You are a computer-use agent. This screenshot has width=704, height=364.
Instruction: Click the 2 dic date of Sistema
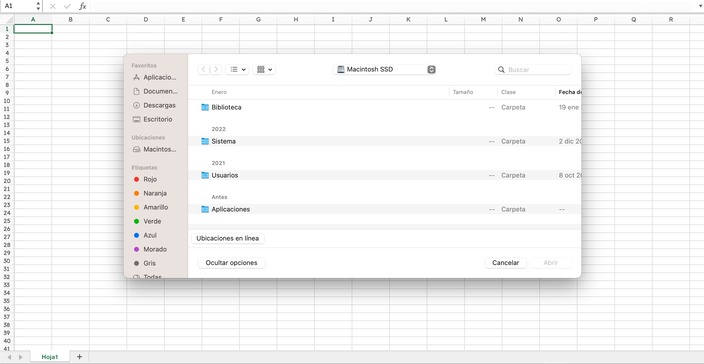click(570, 141)
